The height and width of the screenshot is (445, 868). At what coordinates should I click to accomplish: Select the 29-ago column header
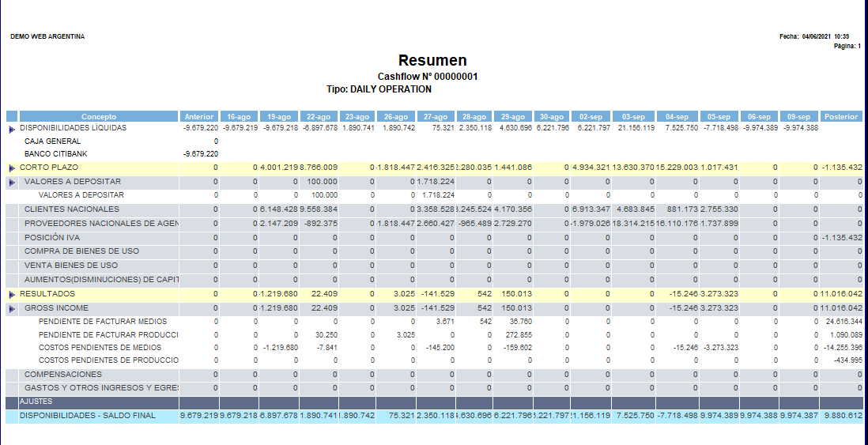point(513,117)
